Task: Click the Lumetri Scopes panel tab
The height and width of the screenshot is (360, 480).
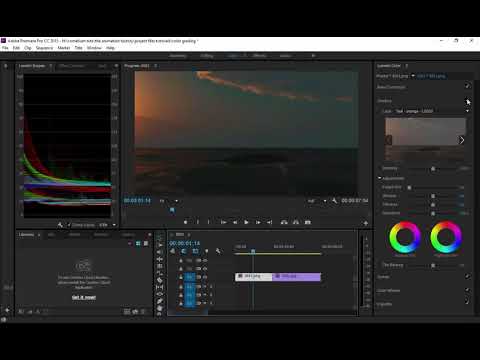Action: point(32,66)
